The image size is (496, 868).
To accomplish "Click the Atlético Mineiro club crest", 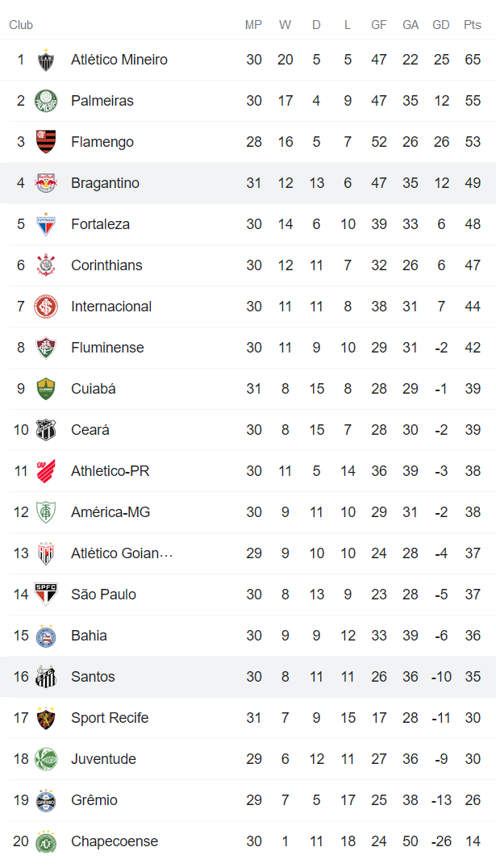I will (46, 61).
